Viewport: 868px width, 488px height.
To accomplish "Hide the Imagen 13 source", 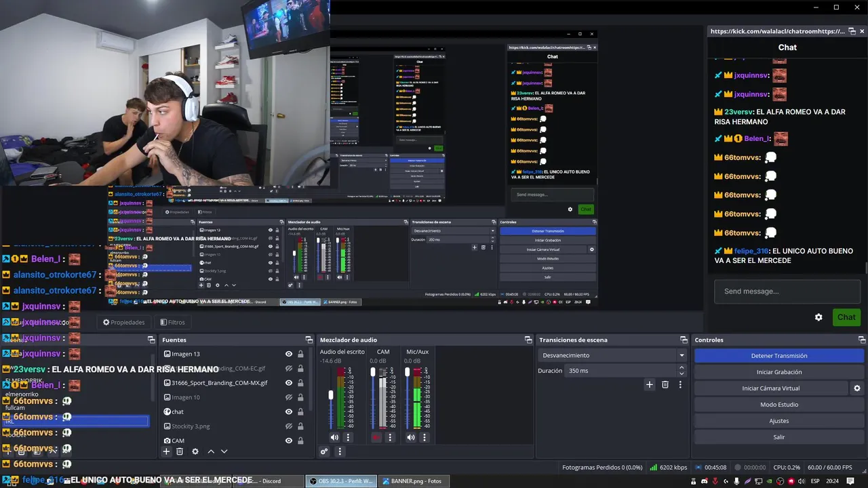I will [x=289, y=354].
